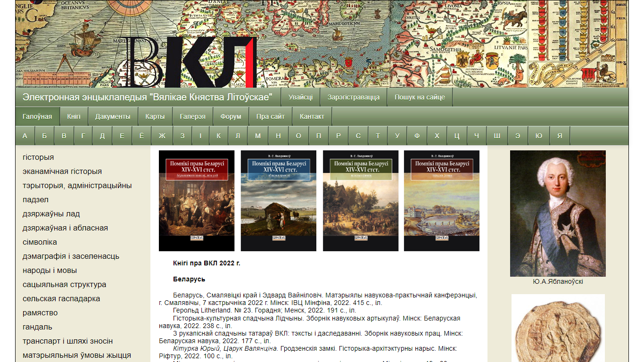Open the дзяржаўны лад link
644x362 pixels.
pos(51,214)
